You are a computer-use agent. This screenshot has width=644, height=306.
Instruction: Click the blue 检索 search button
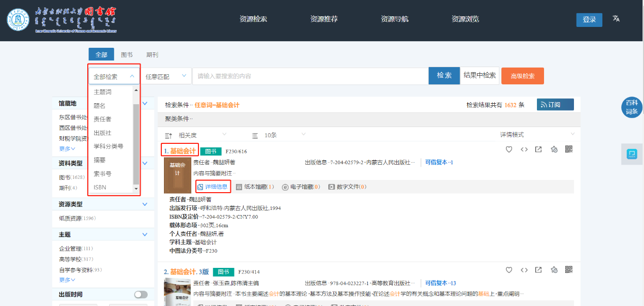click(x=444, y=76)
